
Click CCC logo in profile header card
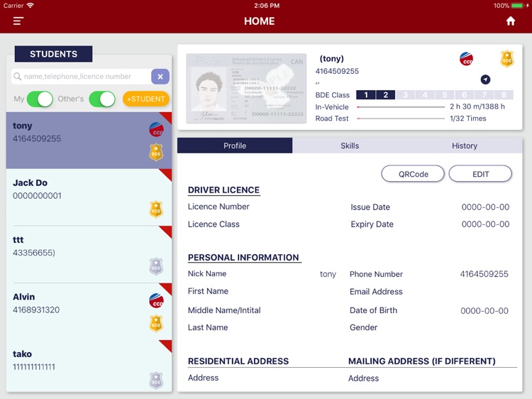[466, 59]
